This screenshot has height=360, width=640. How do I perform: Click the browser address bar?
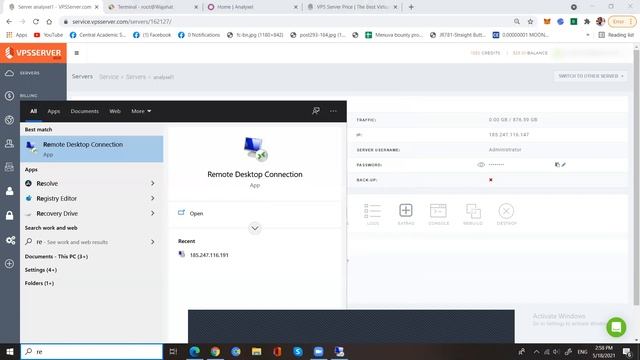pos(286,22)
